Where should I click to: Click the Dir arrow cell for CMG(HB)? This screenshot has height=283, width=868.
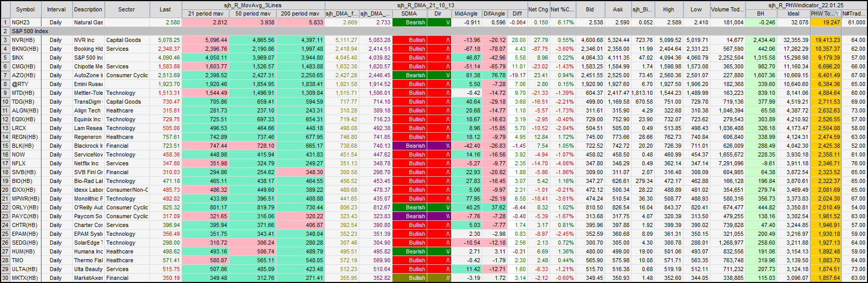click(x=439, y=66)
